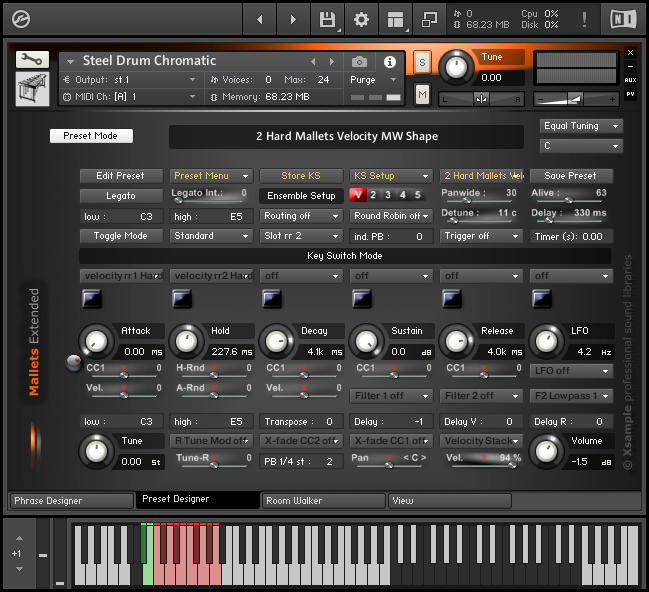Screen dimensions: 649x592
Task: Click the save floppy disk icon
Action: pos(327,19)
